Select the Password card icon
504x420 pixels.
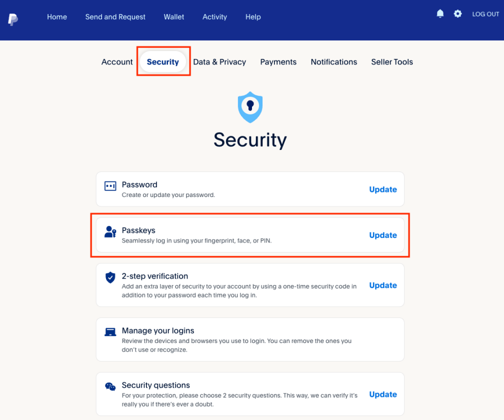(x=109, y=185)
